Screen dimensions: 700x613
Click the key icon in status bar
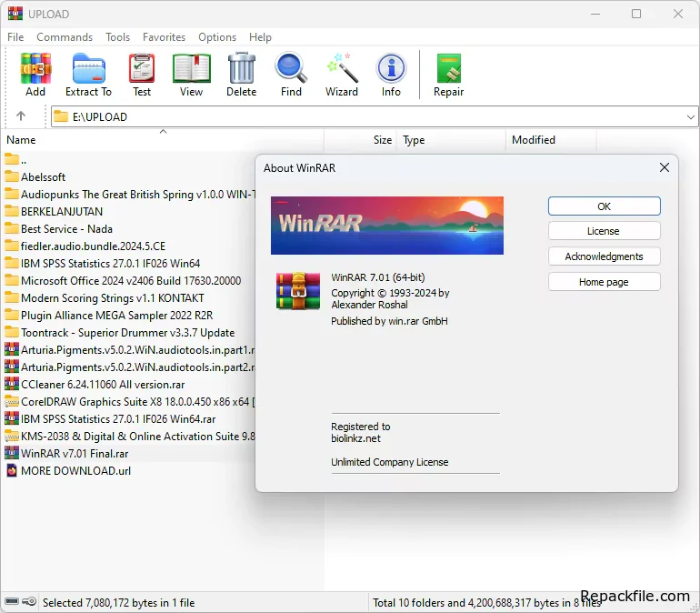(x=29, y=601)
